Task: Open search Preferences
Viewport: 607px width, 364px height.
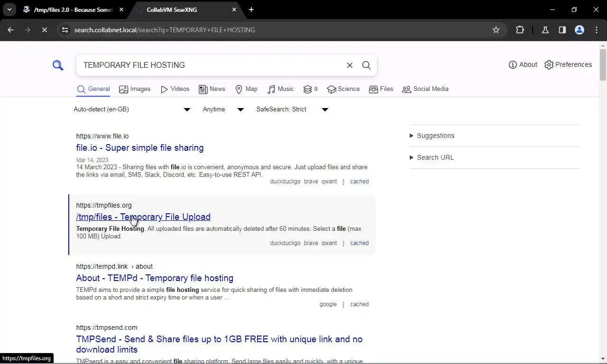Action: coord(568,64)
